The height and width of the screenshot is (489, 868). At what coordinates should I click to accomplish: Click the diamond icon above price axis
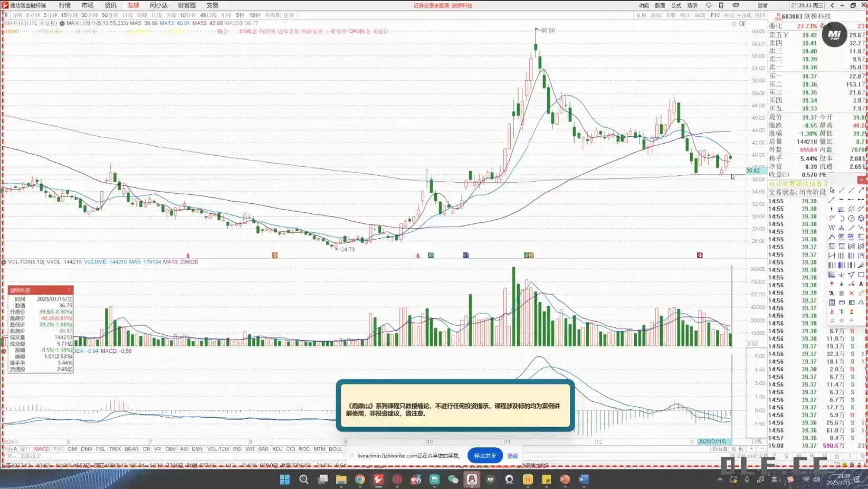point(733,24)
